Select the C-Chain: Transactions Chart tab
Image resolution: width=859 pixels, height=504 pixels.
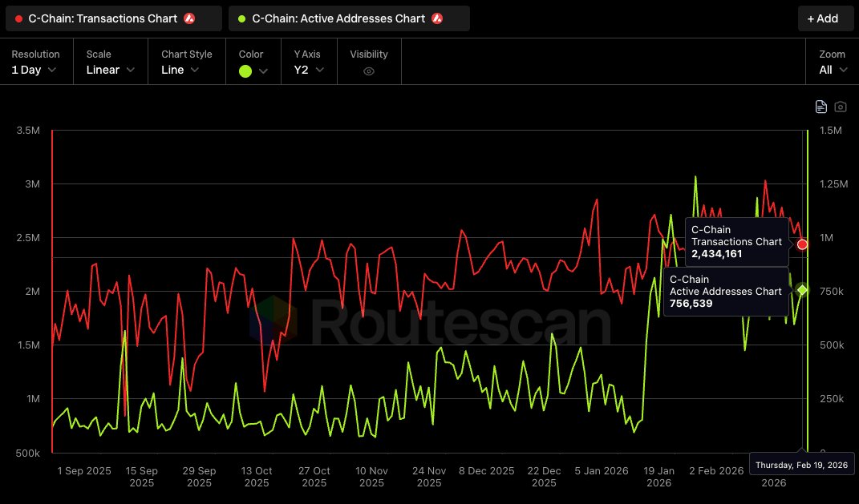coord(113,18)
